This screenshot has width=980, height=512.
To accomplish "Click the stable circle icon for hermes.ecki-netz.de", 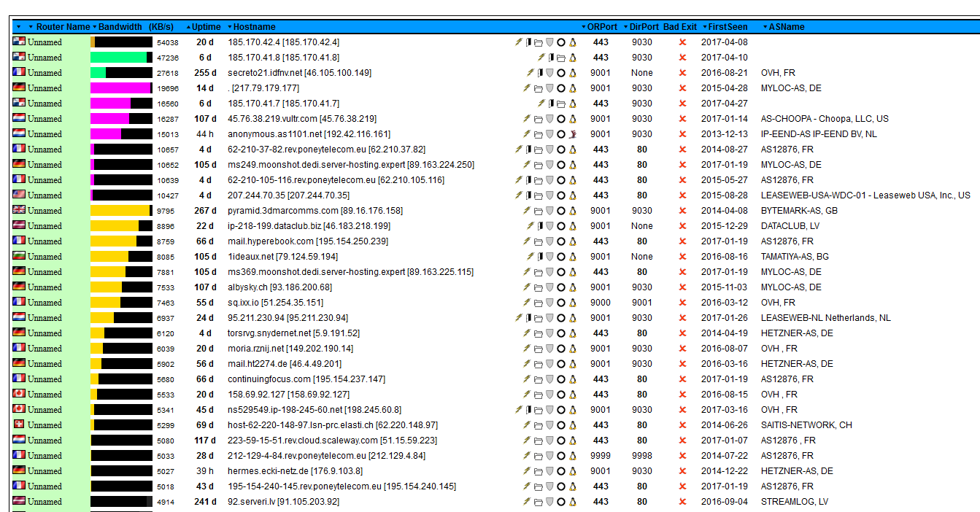I will (561, 471).
